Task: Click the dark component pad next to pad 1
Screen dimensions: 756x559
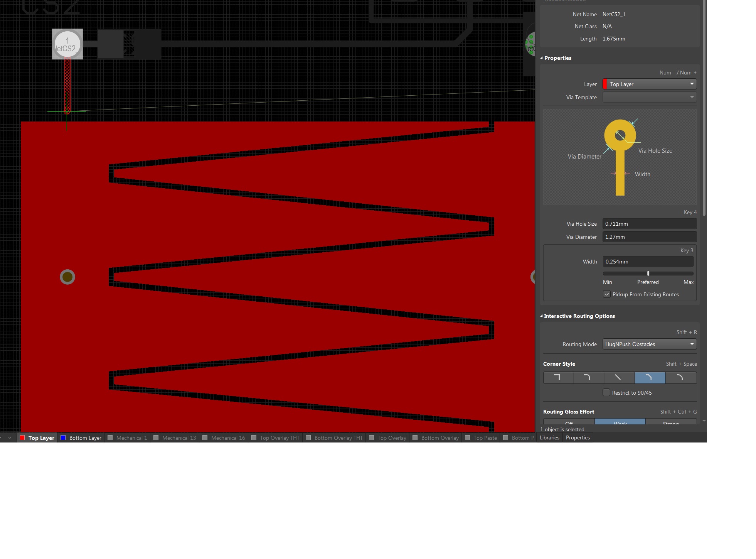Action: [111, 44]
